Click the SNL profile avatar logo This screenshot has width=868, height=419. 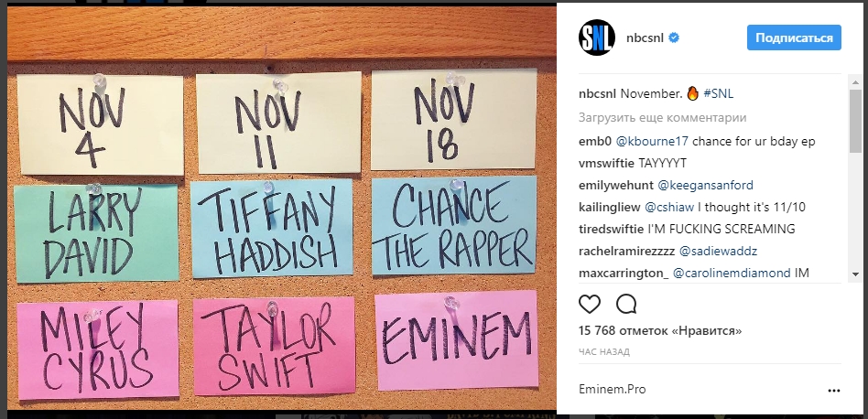(x=597, y=38)
